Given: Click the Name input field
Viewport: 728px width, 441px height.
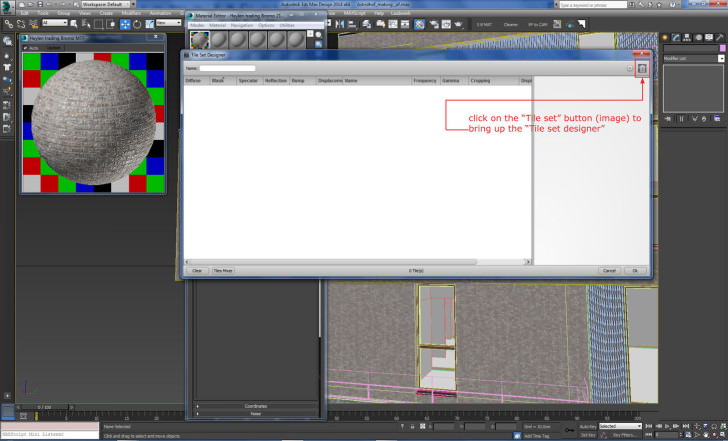Looking at the screenshot, I should tap(227, 68).
